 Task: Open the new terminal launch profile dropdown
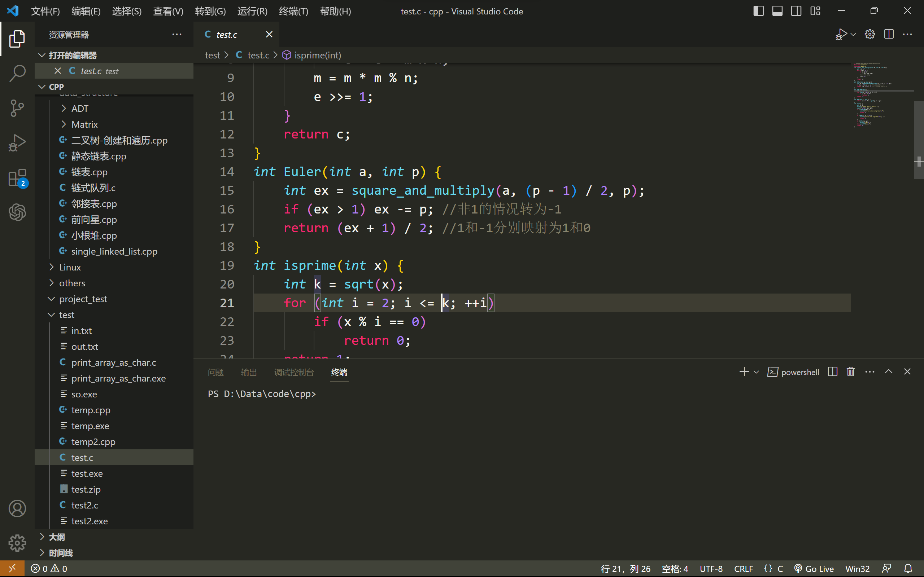click(756, 372)
